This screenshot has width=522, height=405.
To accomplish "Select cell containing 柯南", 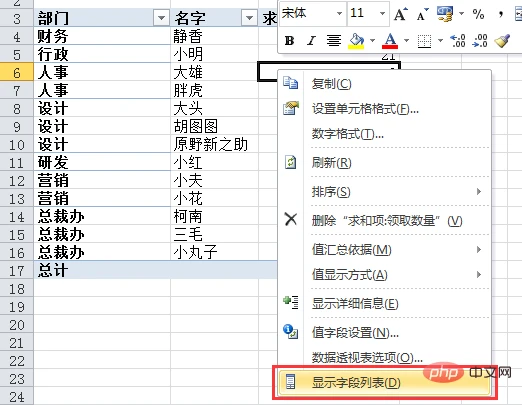I will tap(214, 216).
